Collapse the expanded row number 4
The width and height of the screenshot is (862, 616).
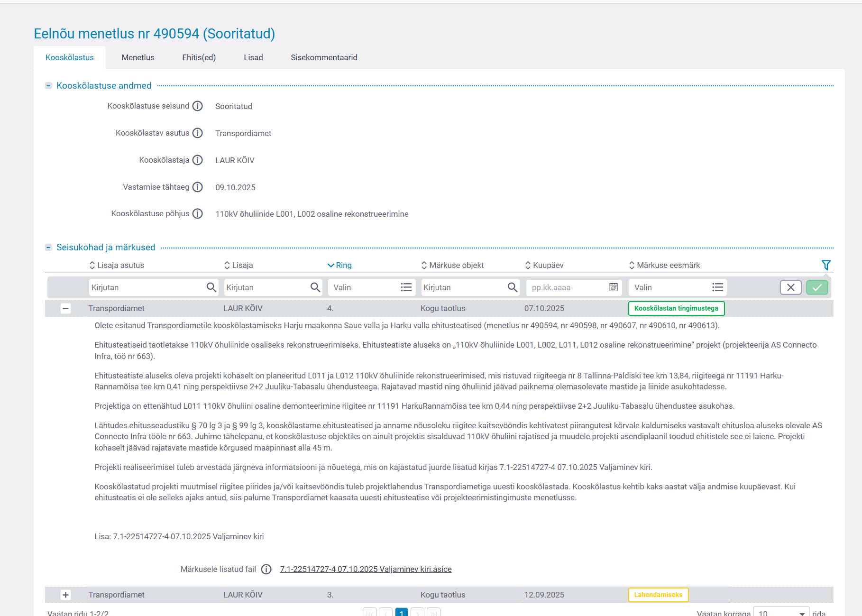pyautogui.click(x=66, y=308)
